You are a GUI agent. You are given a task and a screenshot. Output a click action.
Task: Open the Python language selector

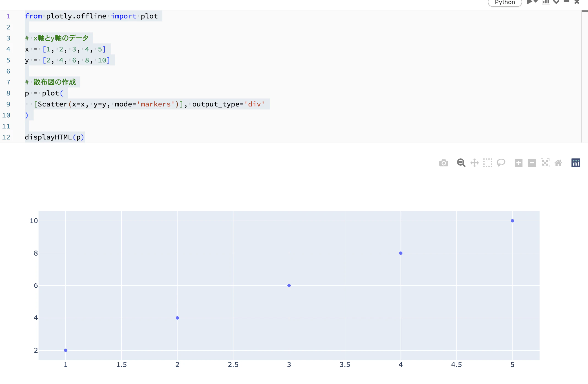click(505, 2)
